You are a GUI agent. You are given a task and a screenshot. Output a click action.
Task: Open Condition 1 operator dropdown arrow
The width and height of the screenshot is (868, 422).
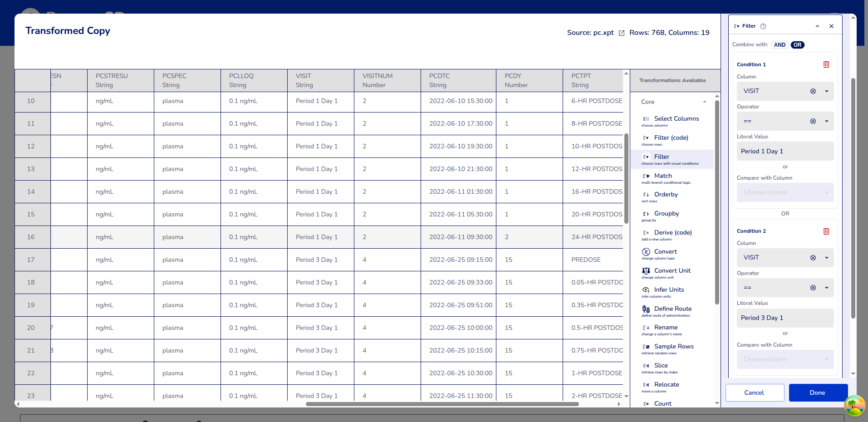click(826, 121)
